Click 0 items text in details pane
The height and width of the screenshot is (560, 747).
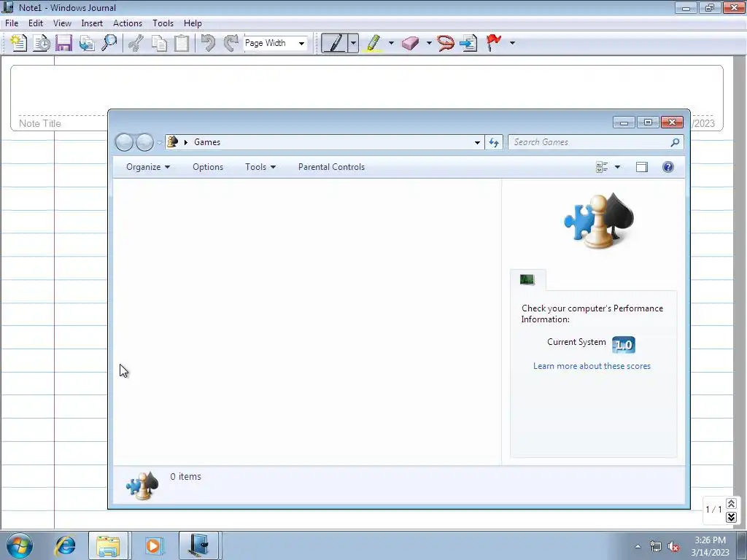[x=186, y=476]
